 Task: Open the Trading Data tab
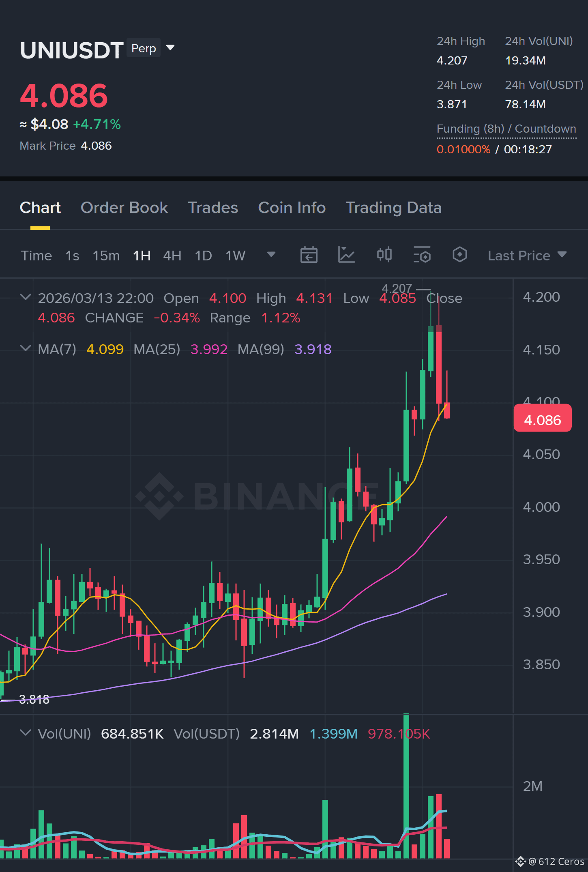[x=393, y=208]
